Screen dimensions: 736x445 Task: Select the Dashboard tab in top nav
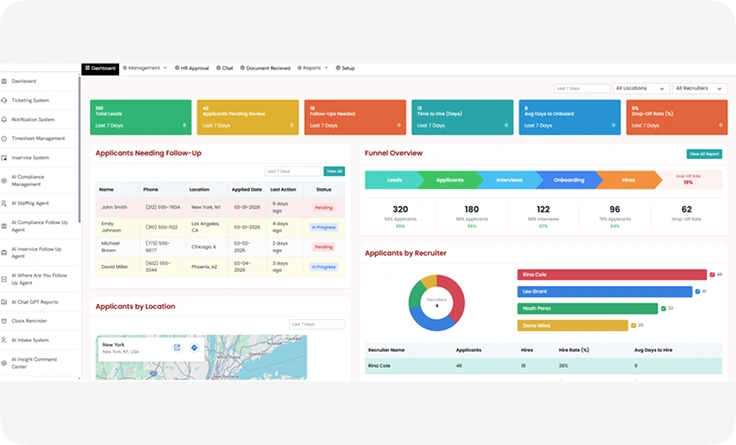click(x=100, y=69)
